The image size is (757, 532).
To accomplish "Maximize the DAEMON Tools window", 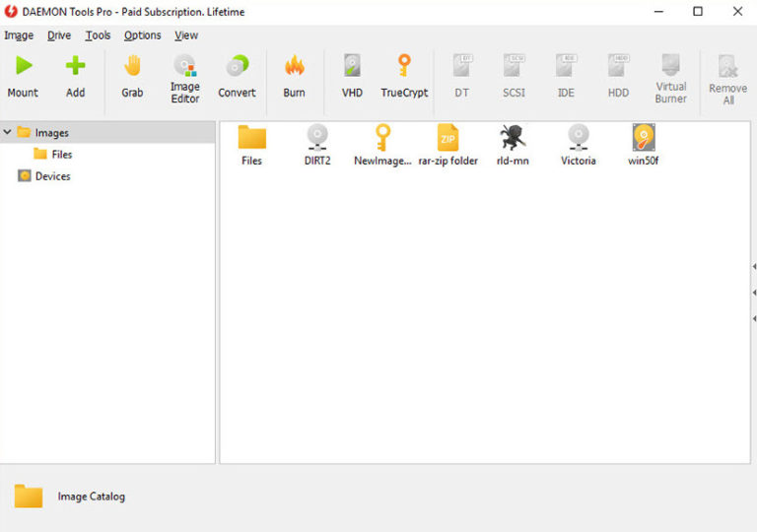I will coord(698,11).
